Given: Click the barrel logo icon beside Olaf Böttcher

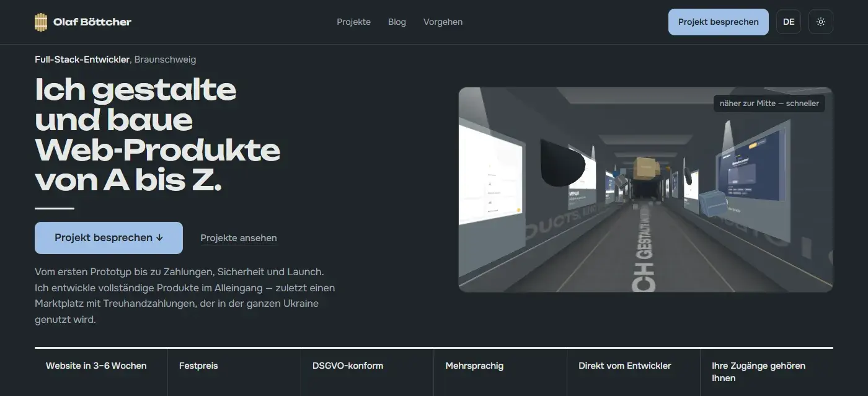Looking at the screenshot, I should [x=41, y=22].
